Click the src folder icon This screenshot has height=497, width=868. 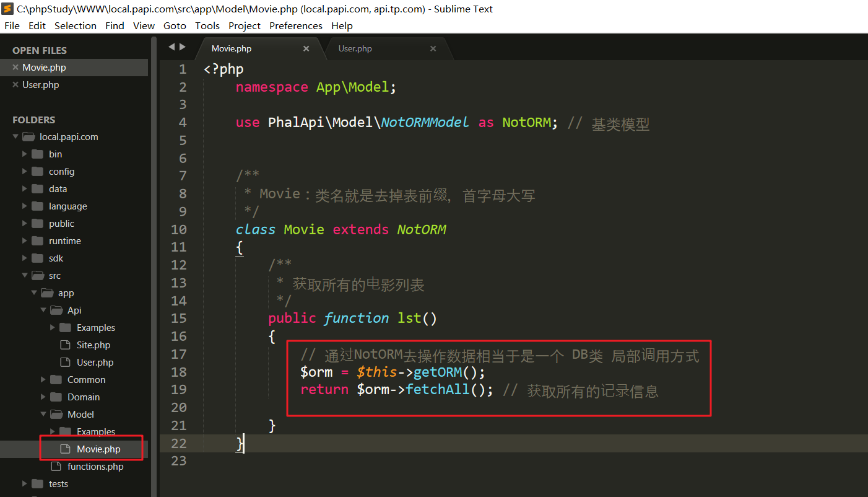pos(38,276)
